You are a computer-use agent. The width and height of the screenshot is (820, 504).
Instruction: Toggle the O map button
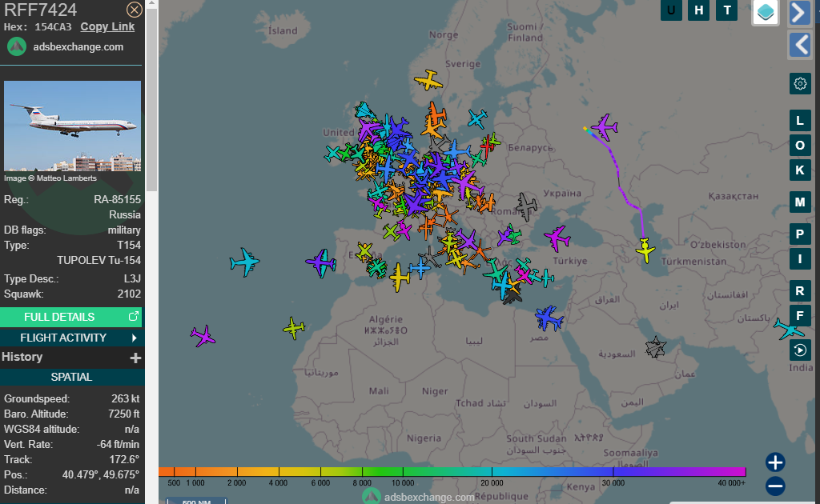click(x=800, y=145)
